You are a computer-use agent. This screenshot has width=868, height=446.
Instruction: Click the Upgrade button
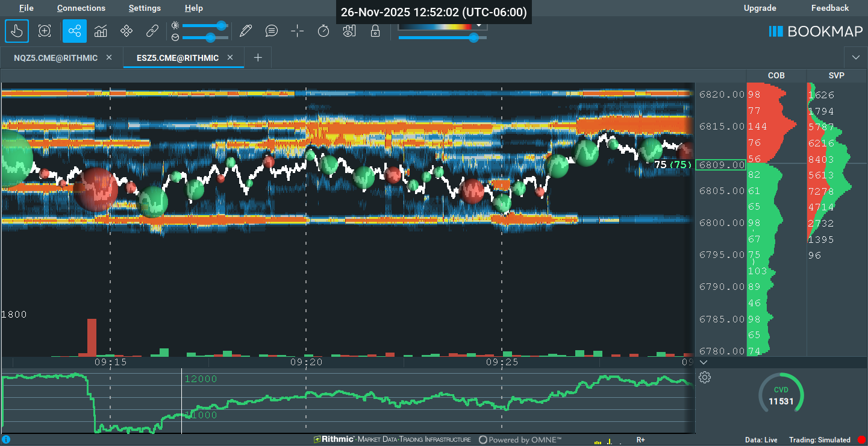point(760,8)
